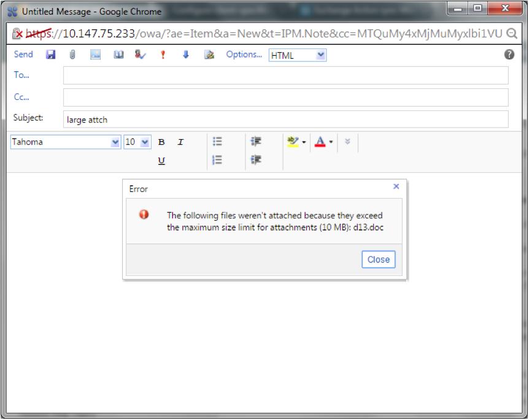Viewport: 529px width, 420px height.
Task: Click the Check Names icon
Action: pyautogui.click(x=141, y=55)
